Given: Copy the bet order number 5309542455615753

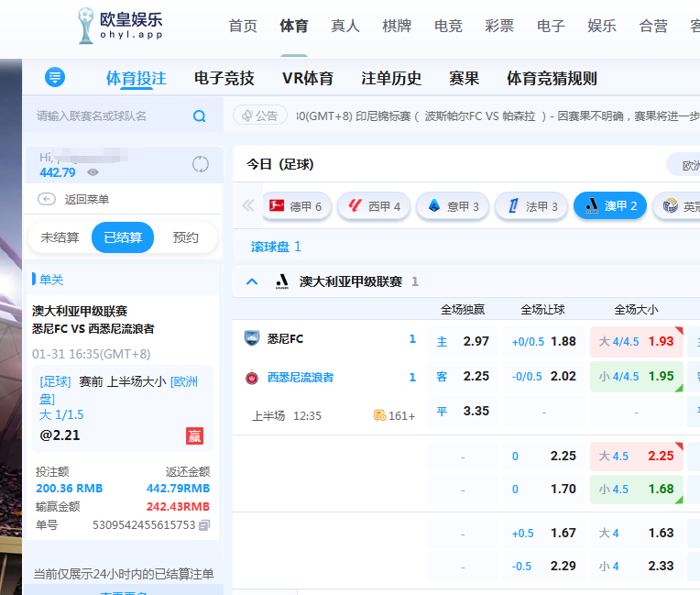Looking at the screenshot, I should coord(204,525).
